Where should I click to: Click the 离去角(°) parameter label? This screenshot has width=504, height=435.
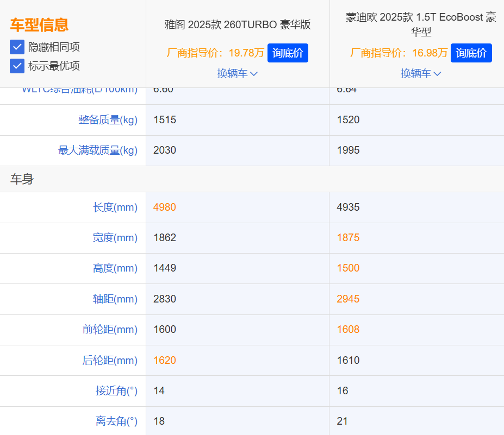pyautogui.click(x=116, y=421)
